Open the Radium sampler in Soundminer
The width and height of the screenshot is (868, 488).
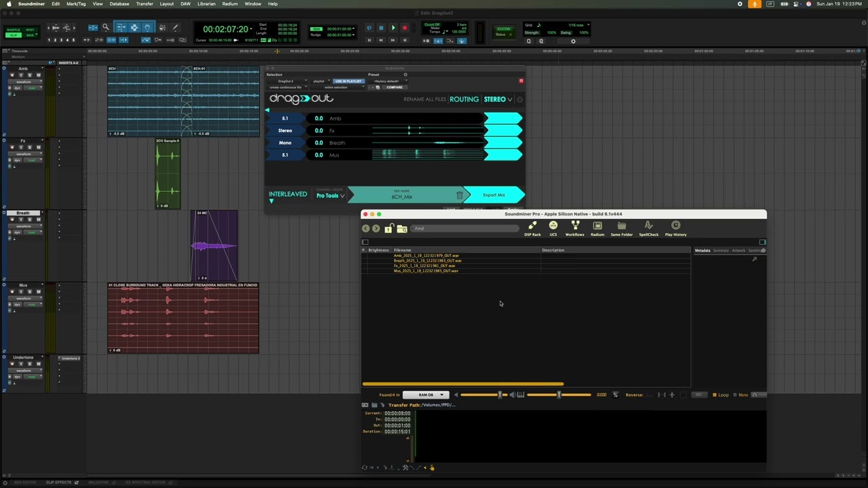click(x=597, y=229)
